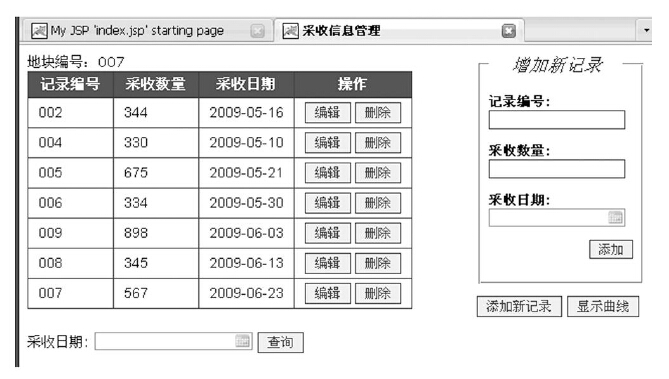This screenshot has height=379, width=669.
Task: Select quantity cell 334
Action: pyautogui.click(x=156, y=203)
